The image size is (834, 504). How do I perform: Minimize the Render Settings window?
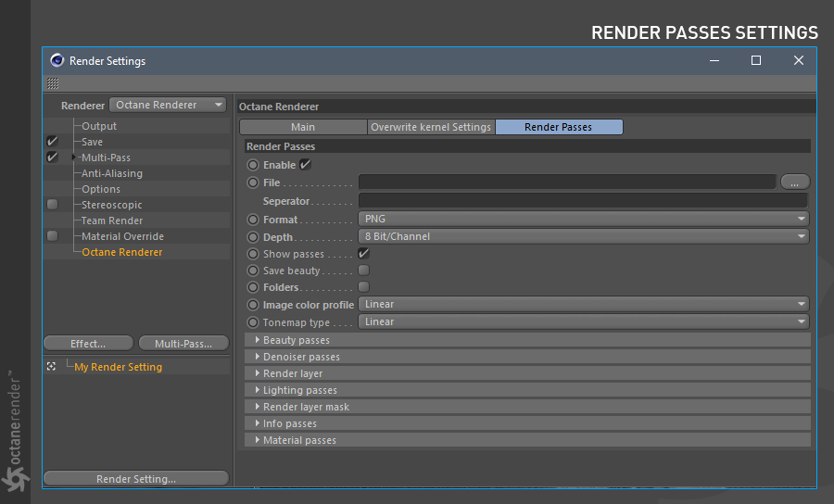coord(714,60)
